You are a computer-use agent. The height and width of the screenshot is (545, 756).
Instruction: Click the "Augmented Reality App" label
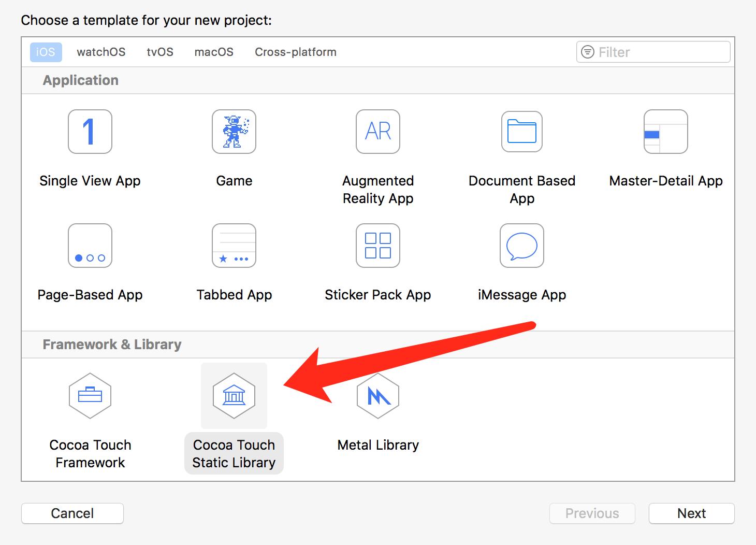[378, 190]
